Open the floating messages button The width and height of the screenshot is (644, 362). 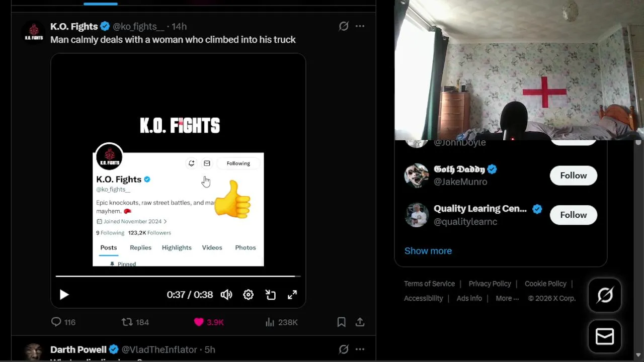(x=605, y=336)
